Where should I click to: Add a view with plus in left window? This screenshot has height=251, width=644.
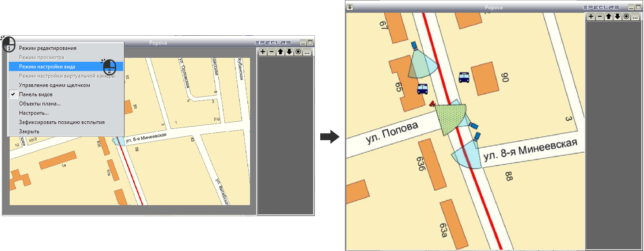[262, 52]
